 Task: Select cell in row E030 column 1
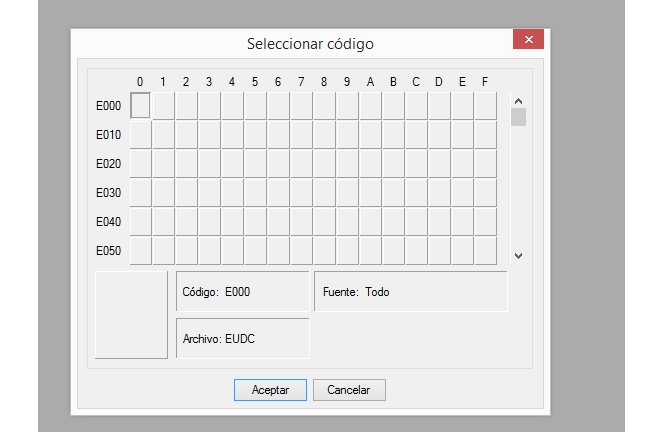(163, 193)
